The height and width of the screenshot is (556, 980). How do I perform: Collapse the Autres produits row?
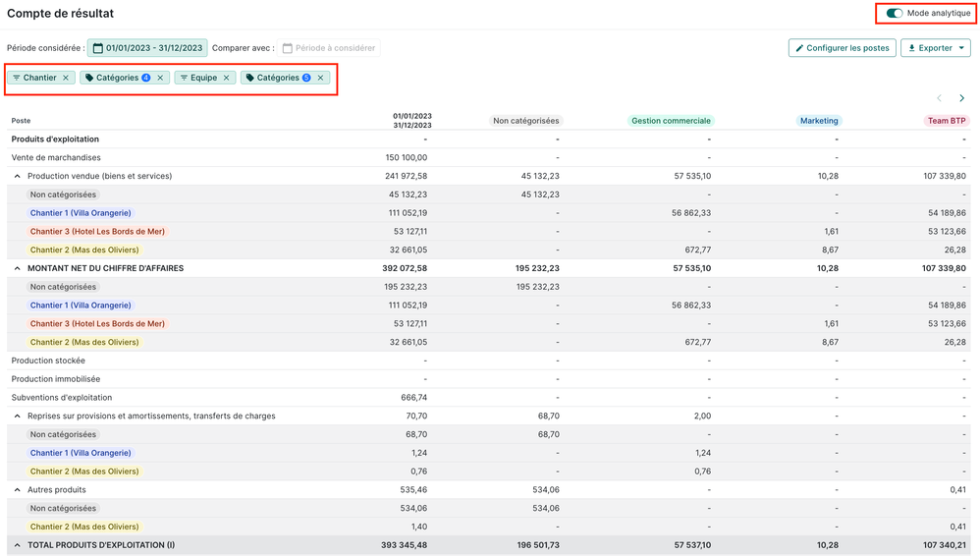[x=17, y=490]
